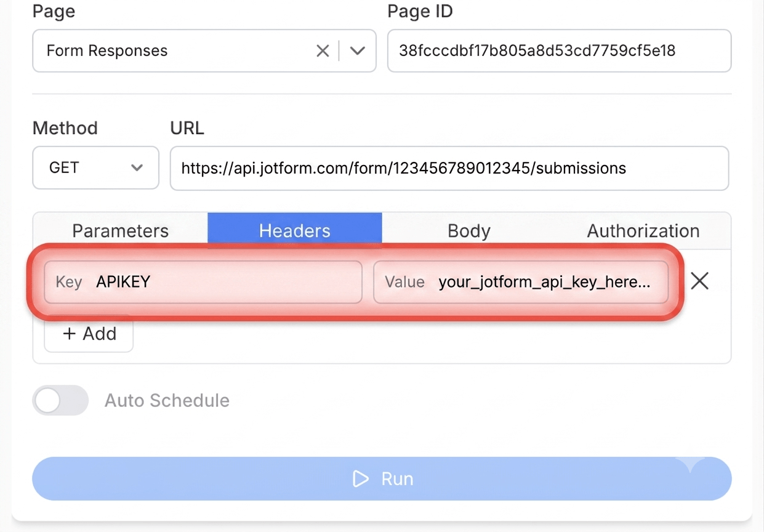This screenshot has width=764, height=532.
Task: Switch to the Parameters tab
Action: click(120, 231)
